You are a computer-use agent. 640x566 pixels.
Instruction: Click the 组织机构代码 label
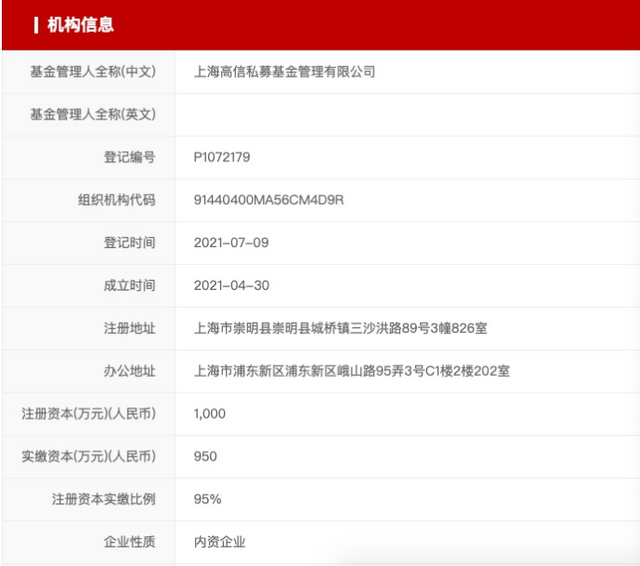(117, 200)
